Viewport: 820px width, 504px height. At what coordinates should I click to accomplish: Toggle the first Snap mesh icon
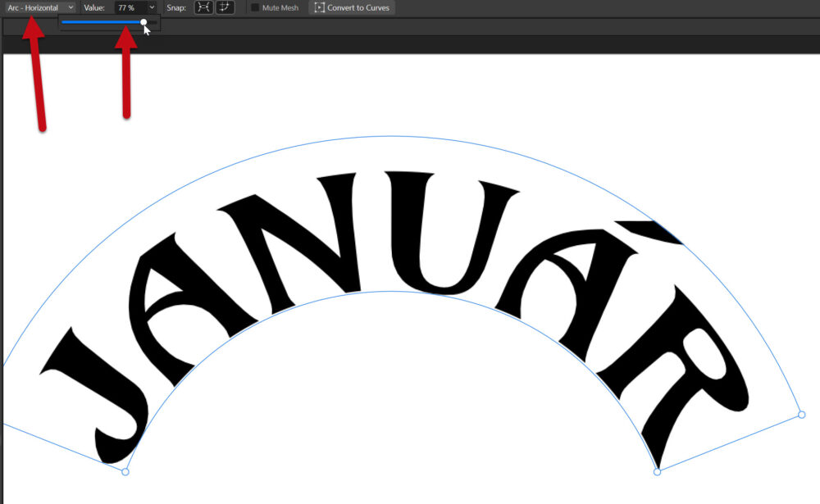[x=202, y=7]
